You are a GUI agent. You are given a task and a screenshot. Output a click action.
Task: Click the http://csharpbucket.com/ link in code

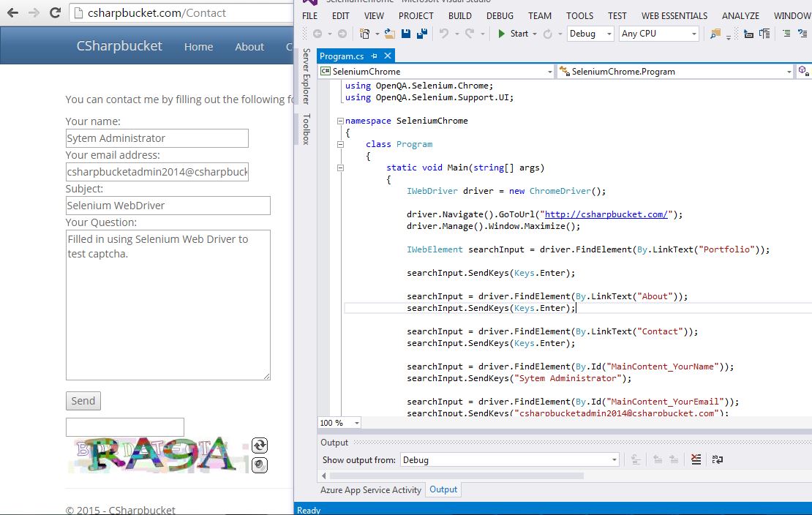(606, 214)
